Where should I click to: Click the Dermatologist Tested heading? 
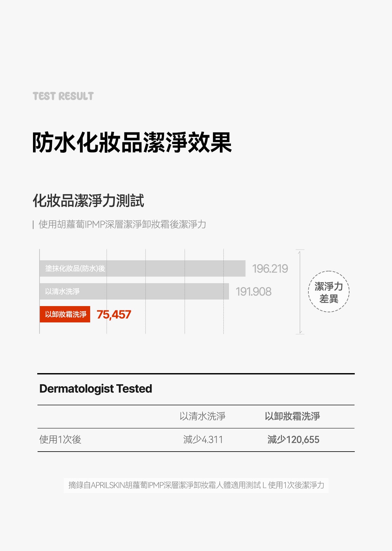click(x=96, y=389)
